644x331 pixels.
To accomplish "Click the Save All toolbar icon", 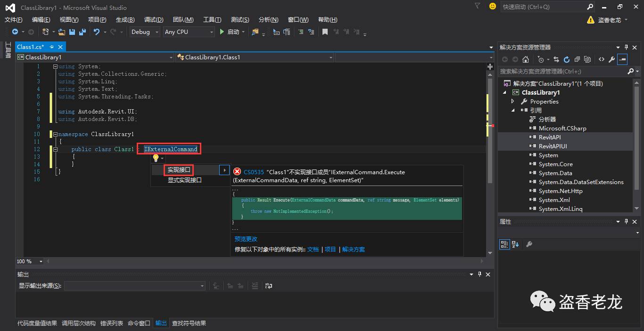I will pyautogui.click(x=83, y=32).
